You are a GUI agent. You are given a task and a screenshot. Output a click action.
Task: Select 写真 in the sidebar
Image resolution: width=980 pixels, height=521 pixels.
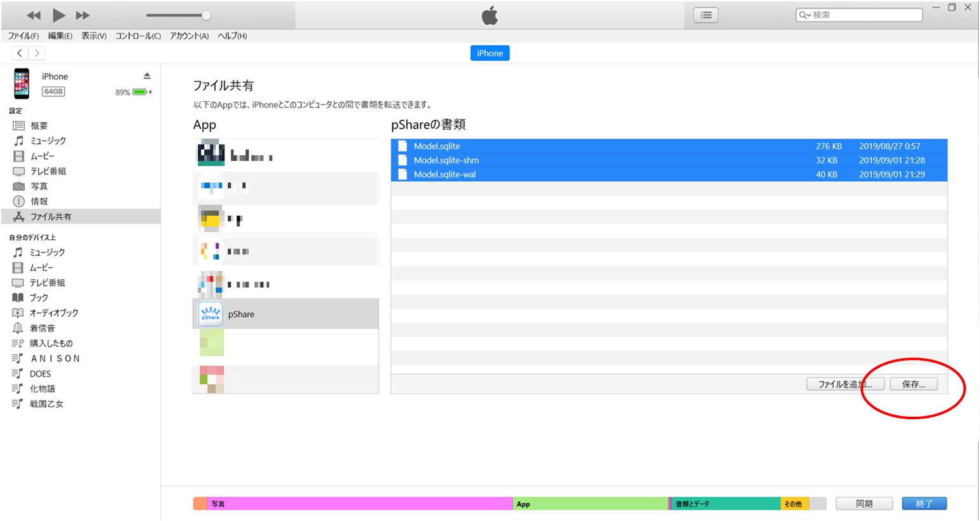click(81, 186)
